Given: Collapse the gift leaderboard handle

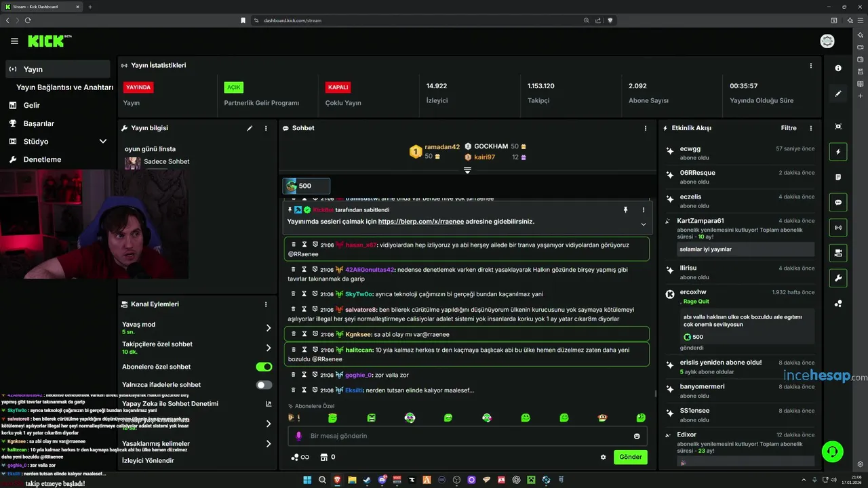Looking at the screenshot, I should pos(467,170).
